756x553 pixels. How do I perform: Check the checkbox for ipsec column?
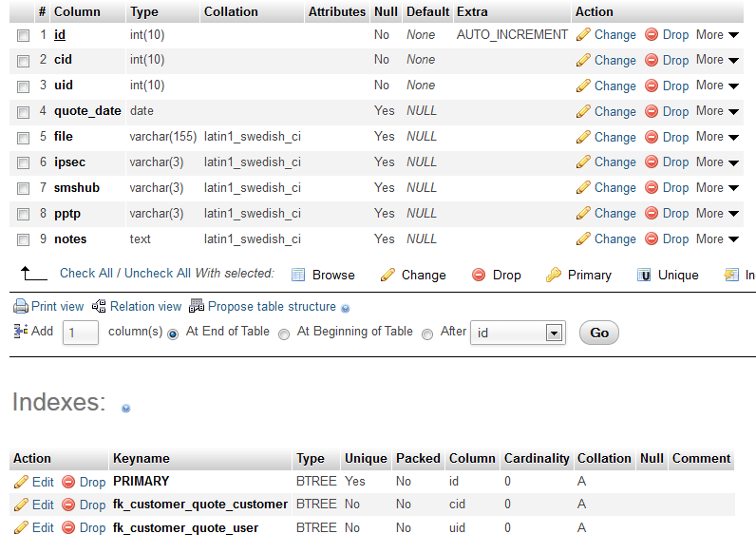(x=23, y=163)
